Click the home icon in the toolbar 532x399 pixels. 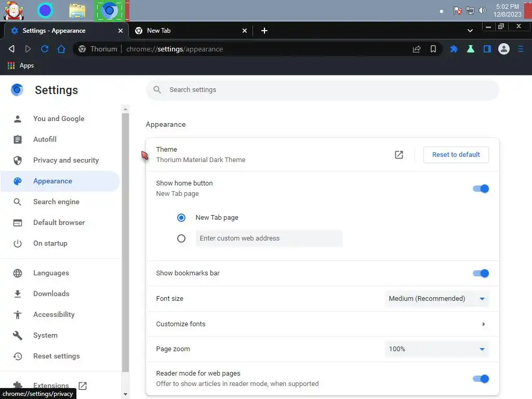[x=61, y=49]
